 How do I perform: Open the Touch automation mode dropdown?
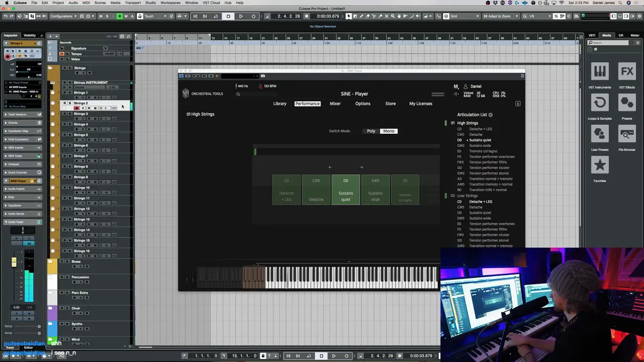(155, 16)
